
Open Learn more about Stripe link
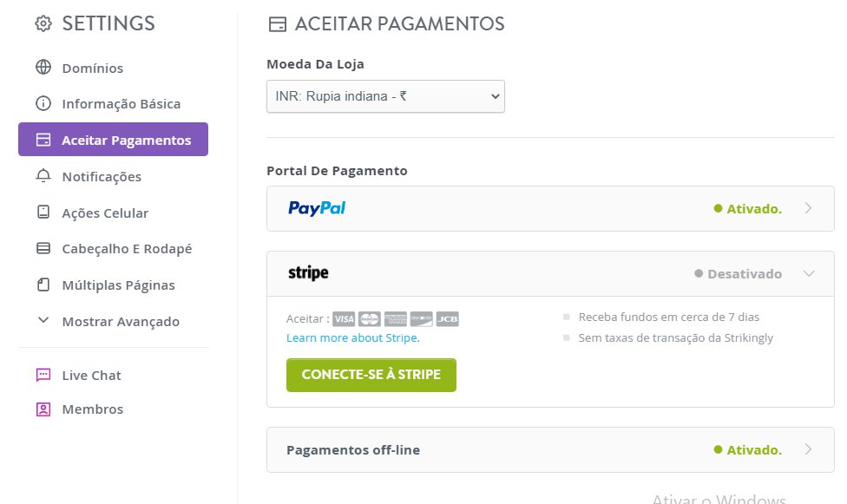click(352, 337)
